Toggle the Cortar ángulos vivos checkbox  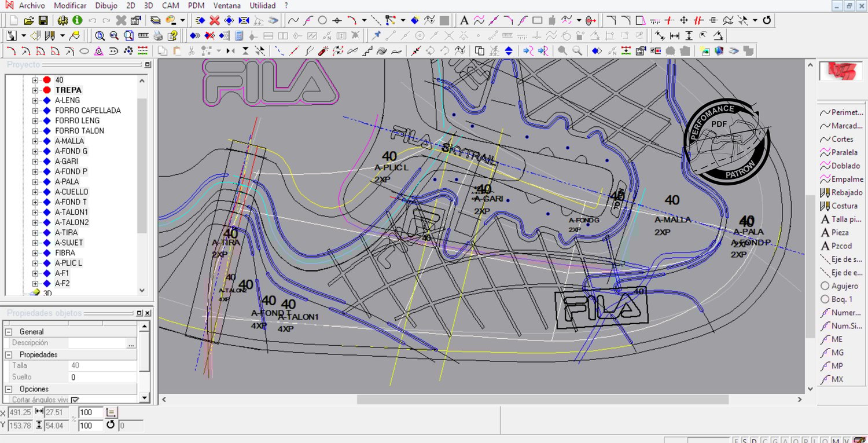coord(75,400)
